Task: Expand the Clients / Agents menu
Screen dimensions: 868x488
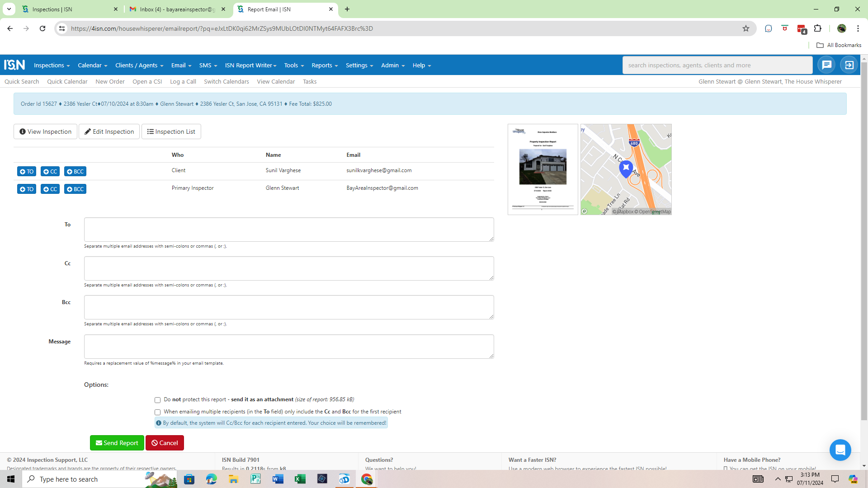Action: [x=139, y=65]
